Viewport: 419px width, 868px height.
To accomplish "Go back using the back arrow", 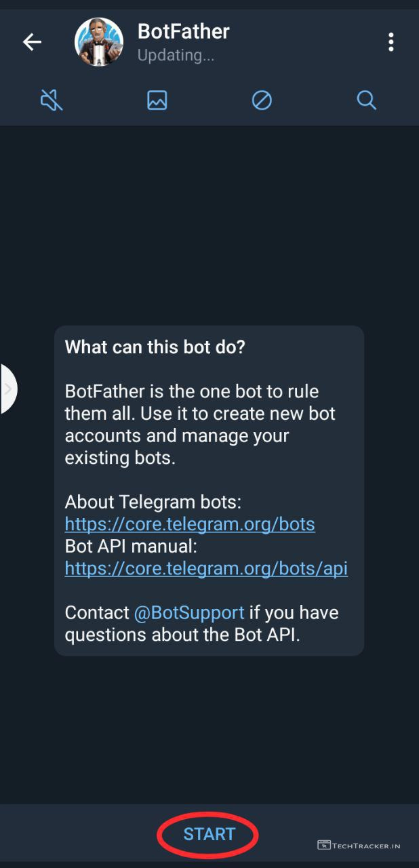I will [32, 42].
